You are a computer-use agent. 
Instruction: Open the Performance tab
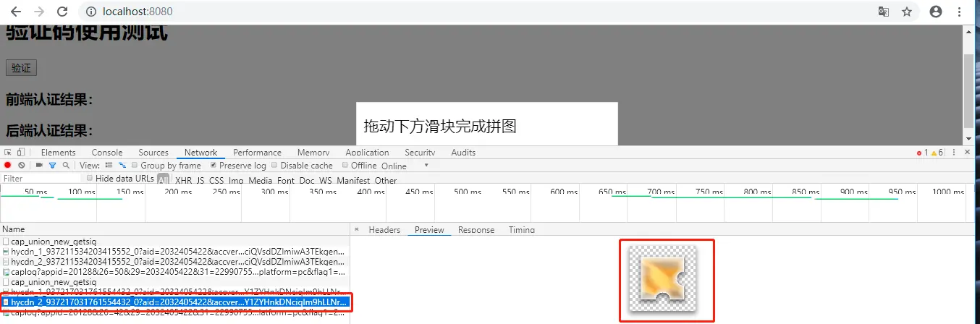tap(257, 153)
